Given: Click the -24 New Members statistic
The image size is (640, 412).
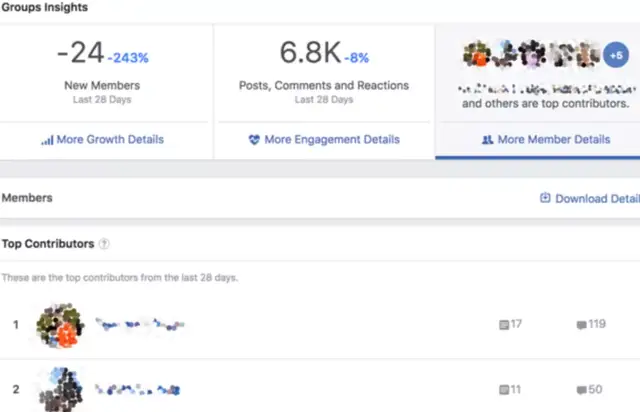Looking at the screenshot, I should [x=78, y=54].
